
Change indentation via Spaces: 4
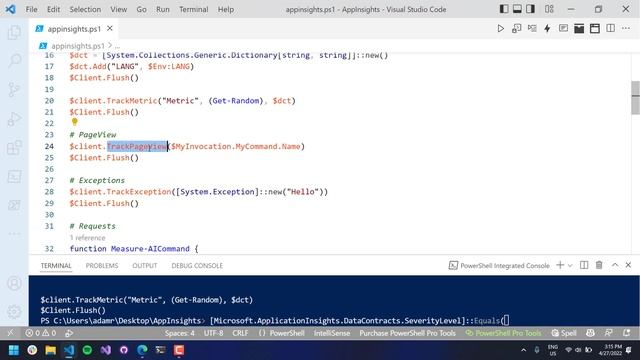(180, 333)
